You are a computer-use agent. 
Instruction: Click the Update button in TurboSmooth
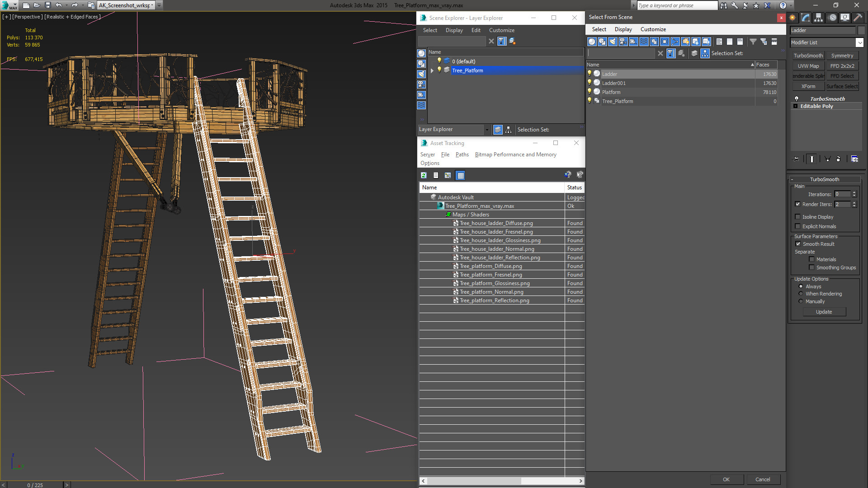(x=824, y=312)
